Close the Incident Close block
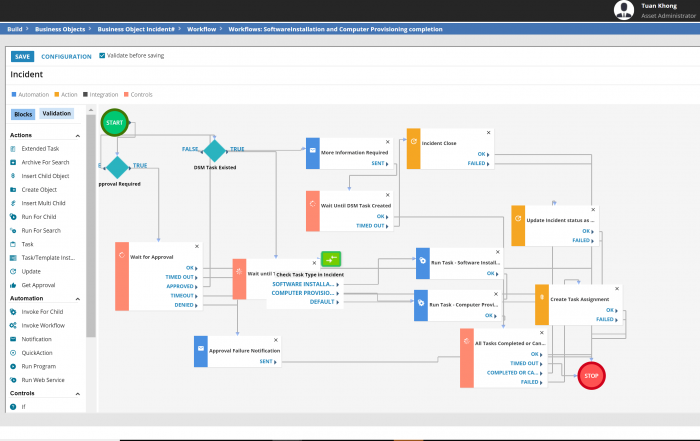700x441 pixels. 488,132
